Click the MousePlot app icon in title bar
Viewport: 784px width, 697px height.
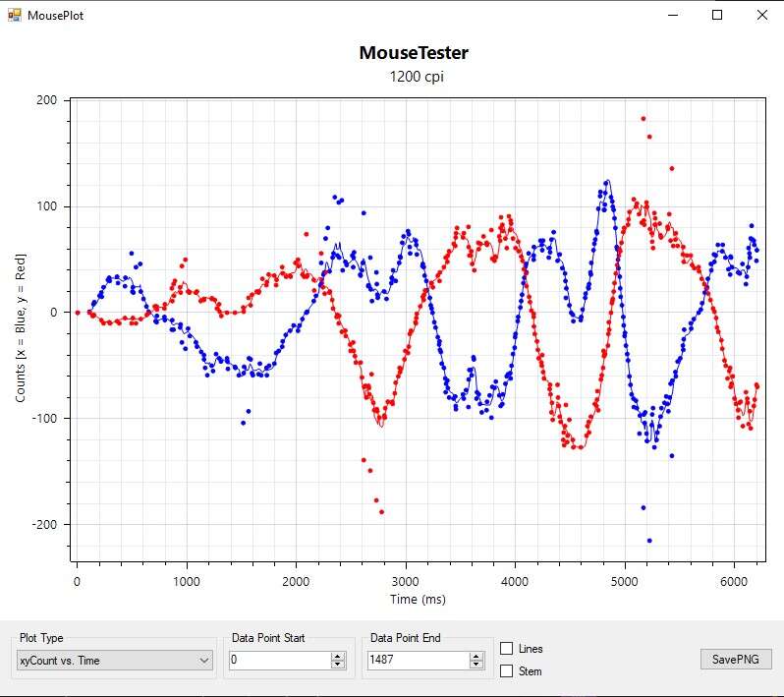tap(14, 15)
